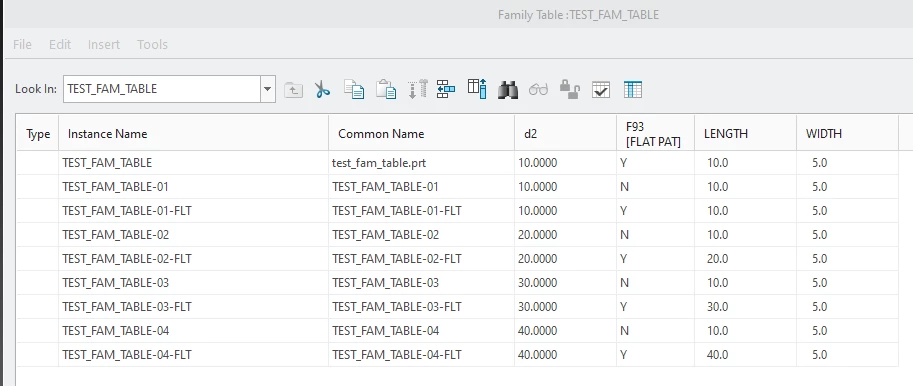Click the Type cell of row TEST_FAM_TABLE-01
This screenshot has height=386, width=913.
click(x=38, y=187)
